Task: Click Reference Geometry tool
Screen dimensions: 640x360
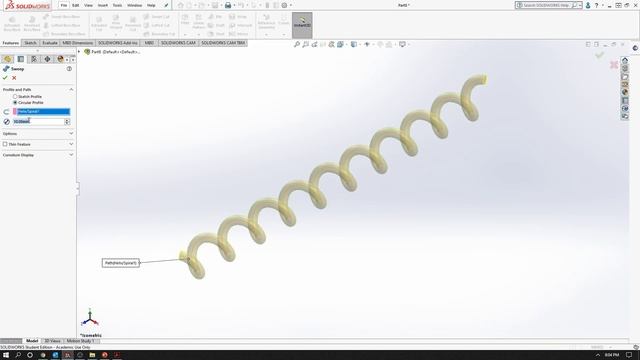Action: pyautogui.click(x=267, y=22)
